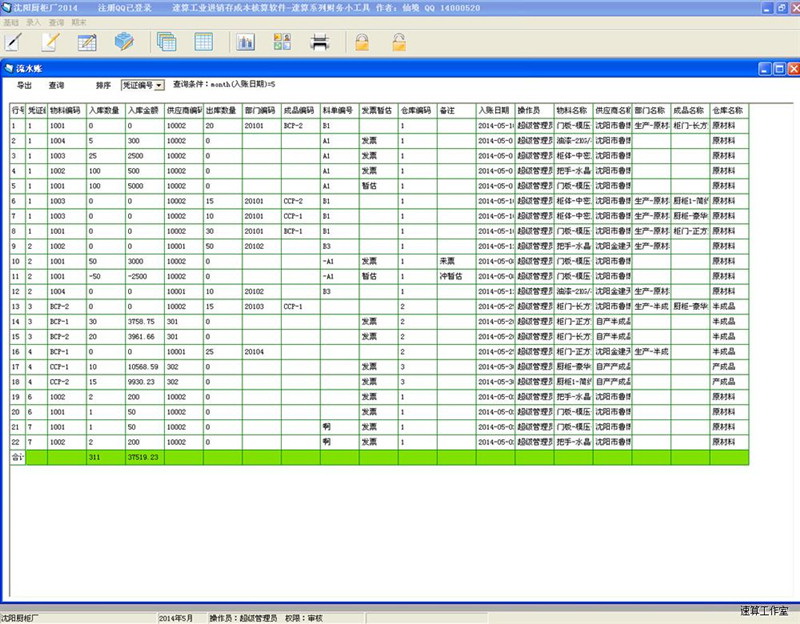Select the 入库金额 cell 10568.59

click(145, 367)
